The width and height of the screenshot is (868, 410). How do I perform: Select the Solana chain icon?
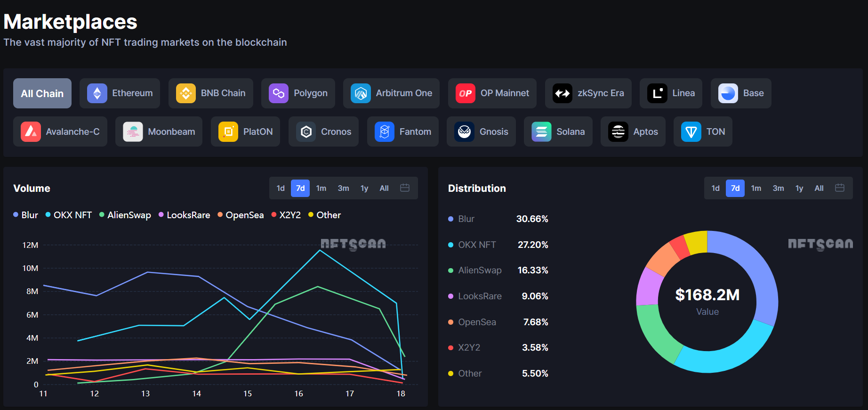click(x=541, y=131)
